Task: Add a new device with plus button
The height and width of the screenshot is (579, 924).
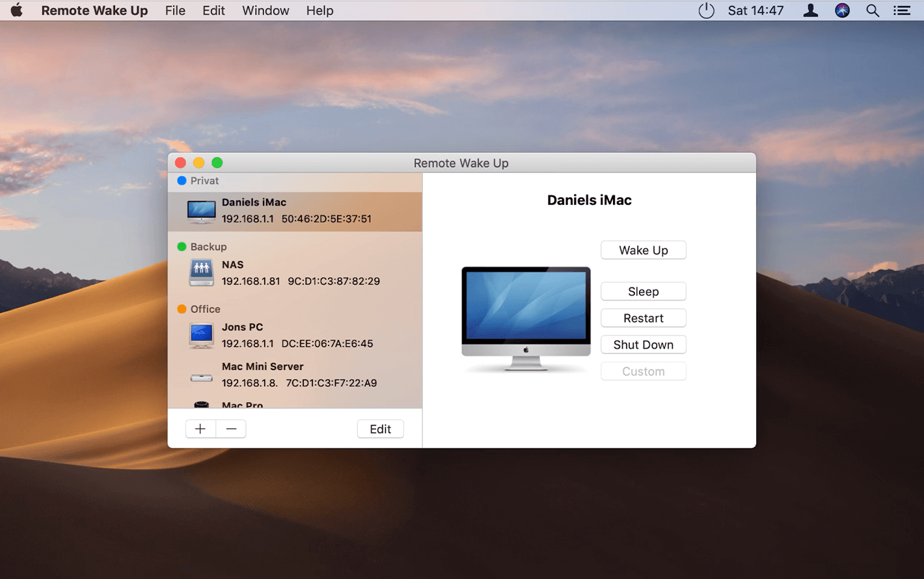Action: [x=200, y=429]
